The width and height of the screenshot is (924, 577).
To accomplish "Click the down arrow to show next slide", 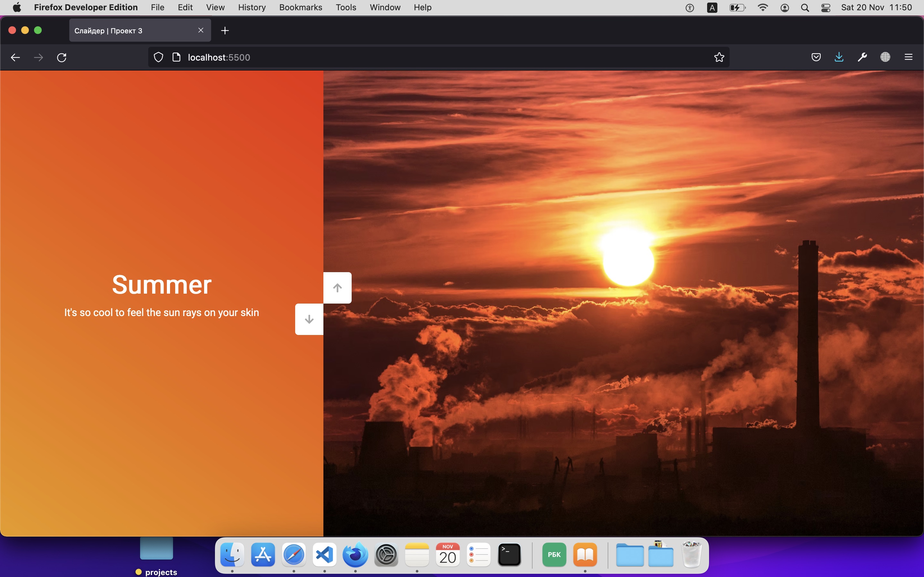I will 309,319.
